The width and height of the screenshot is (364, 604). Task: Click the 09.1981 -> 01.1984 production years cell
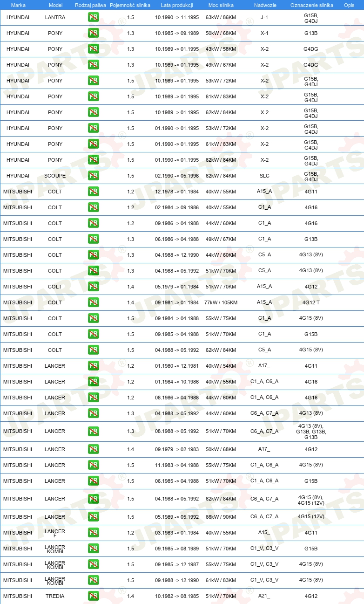[x=177, y=303]
